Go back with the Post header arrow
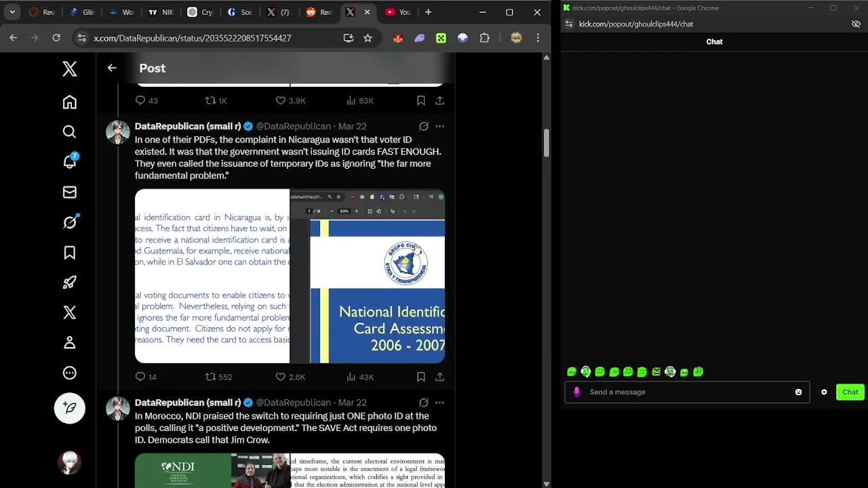 (112, 68)
